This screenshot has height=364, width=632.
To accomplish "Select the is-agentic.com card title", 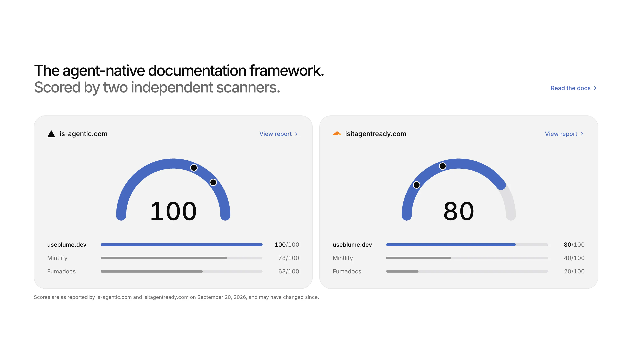I will [x=83, y=134].
